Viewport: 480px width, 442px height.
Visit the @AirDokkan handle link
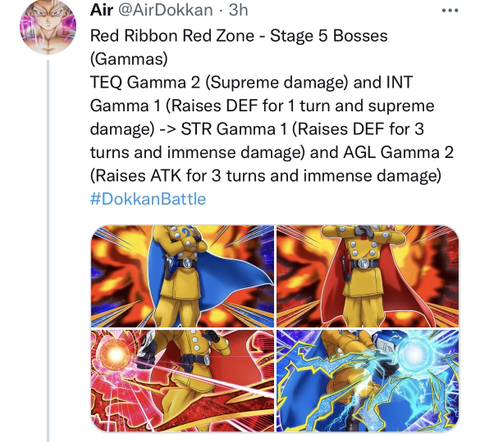(x=166, y=10)
